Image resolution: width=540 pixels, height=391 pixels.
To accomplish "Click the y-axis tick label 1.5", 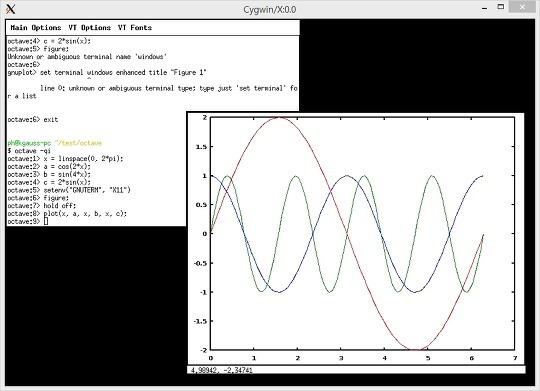I will point(201,147).
